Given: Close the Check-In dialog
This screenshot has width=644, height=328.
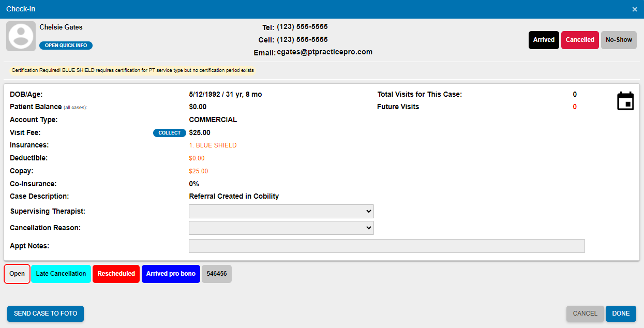Looking at the screenshot, I should pyautogui.click(x=635, y=9).
